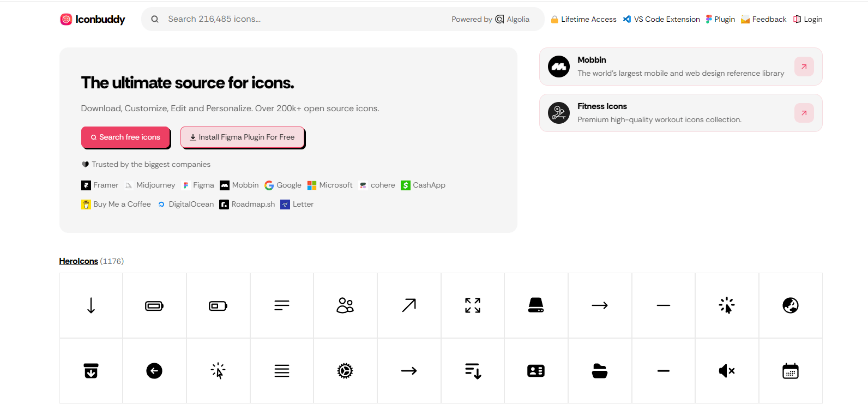Open the HeroIcons collection link
Screen dimensions: 868x409
click(79, 261)
